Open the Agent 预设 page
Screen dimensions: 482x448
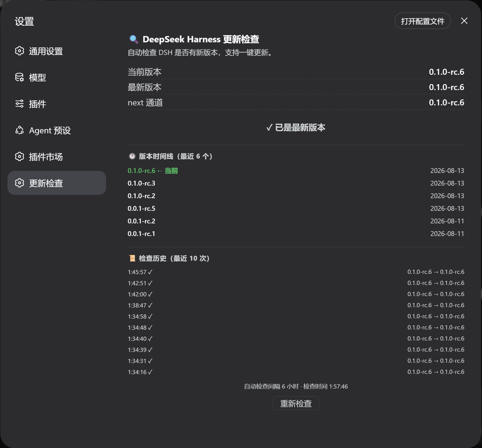point(57,130)
